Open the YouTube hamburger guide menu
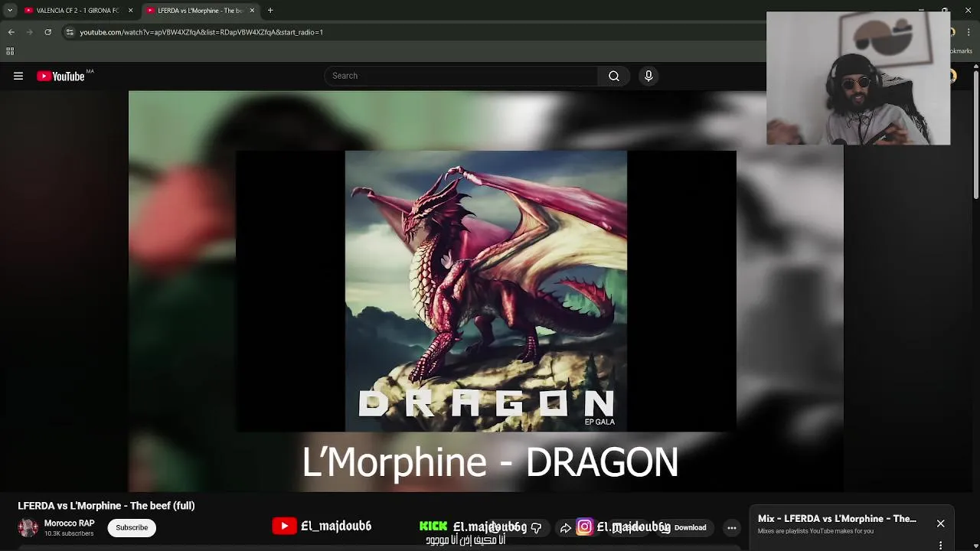Viewport: 980px width, 551px height. tap(18, 76)
